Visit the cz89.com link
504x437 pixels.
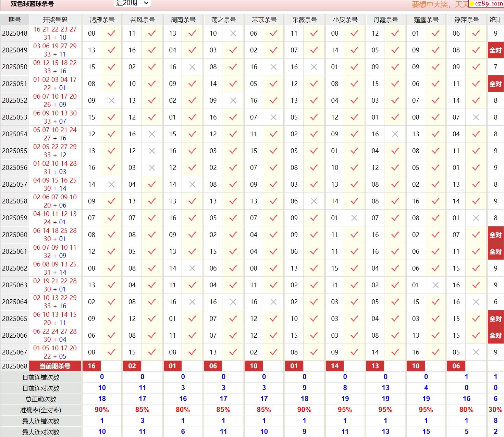point(486,3)
